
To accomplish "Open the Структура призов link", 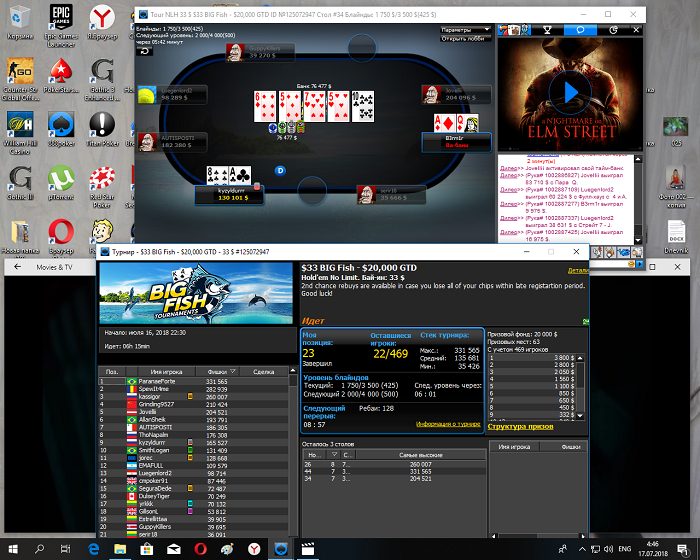I will point(521,426).
